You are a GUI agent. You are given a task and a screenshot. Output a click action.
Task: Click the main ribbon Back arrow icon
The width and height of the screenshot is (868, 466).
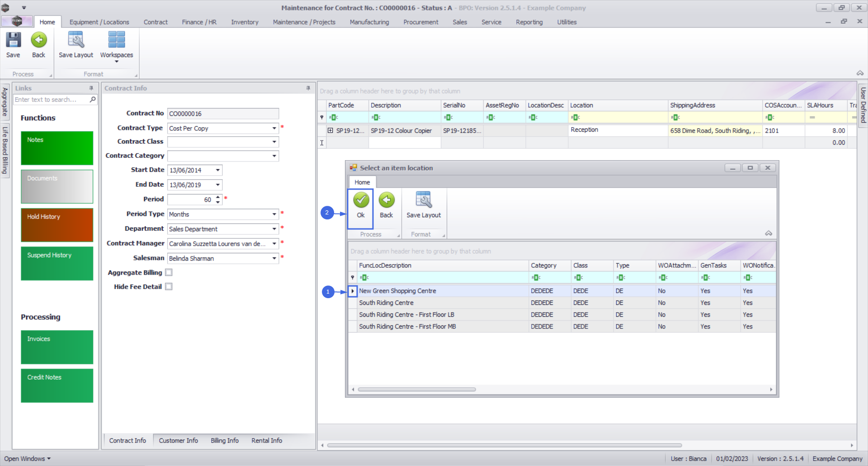[x=39, y=40]
